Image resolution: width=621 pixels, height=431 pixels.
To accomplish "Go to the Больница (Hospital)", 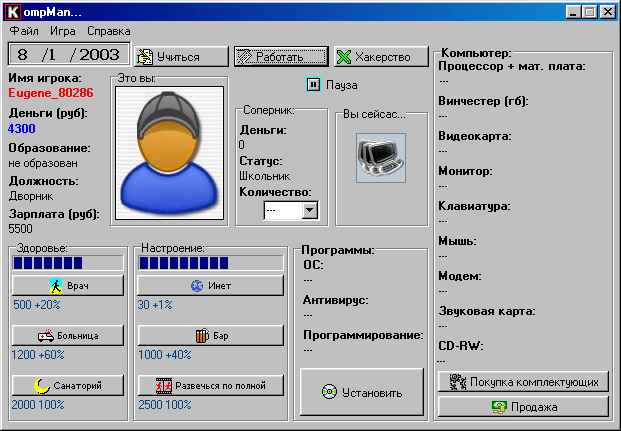I will [68, 335].
